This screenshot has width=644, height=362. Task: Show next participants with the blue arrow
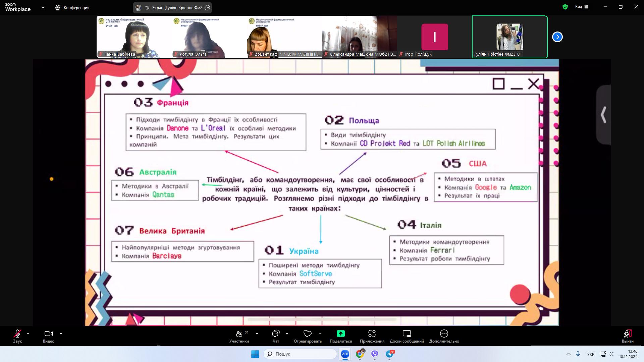click(x=557, y=37)
